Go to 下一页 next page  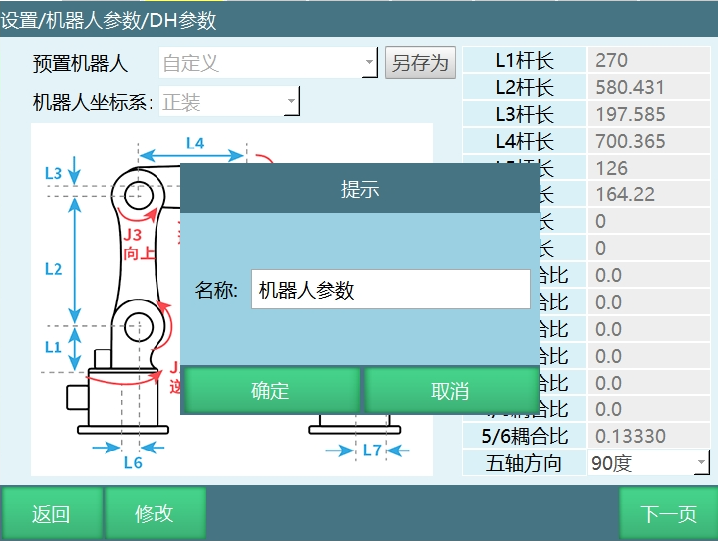tap(668, 514)
